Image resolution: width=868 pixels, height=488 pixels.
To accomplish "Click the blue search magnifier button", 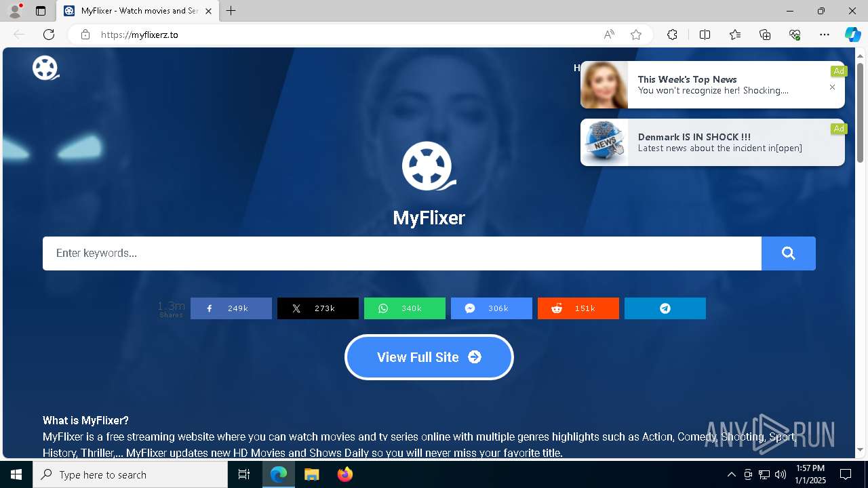I will pyautogui.click(x=788, y=253).
